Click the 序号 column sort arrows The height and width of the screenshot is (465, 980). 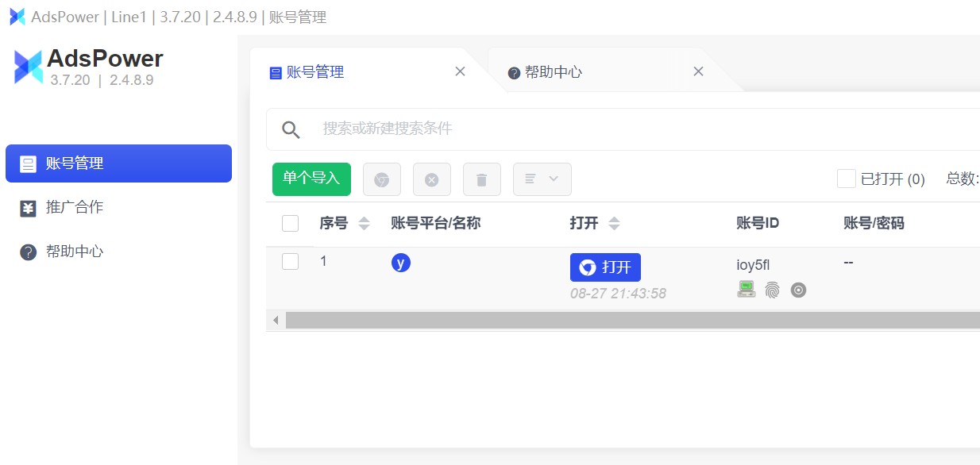(364, 223)
